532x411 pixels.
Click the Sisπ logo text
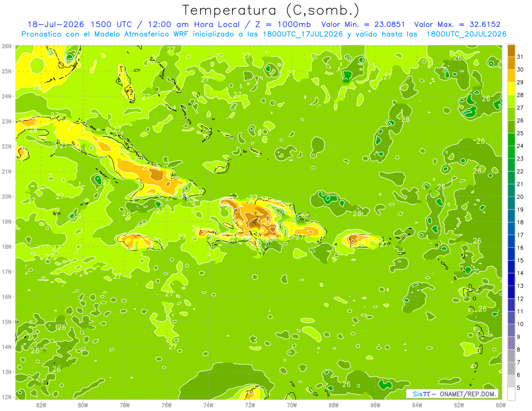[x=421, y=394]
